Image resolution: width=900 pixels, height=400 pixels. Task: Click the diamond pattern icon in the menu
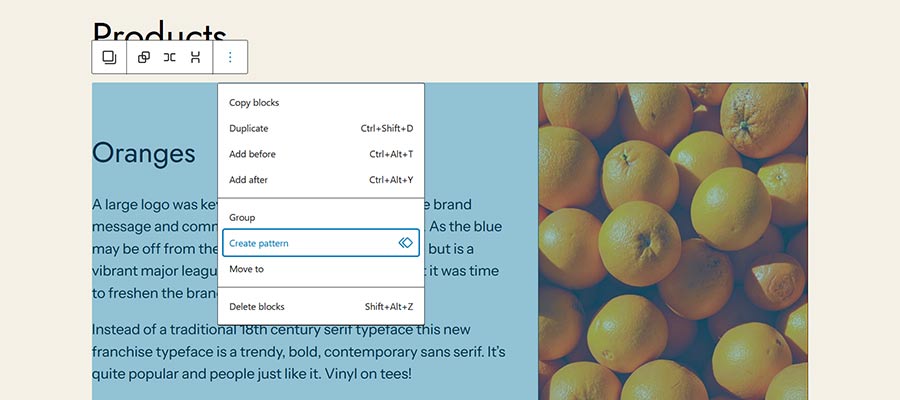(x=406, y=243)
